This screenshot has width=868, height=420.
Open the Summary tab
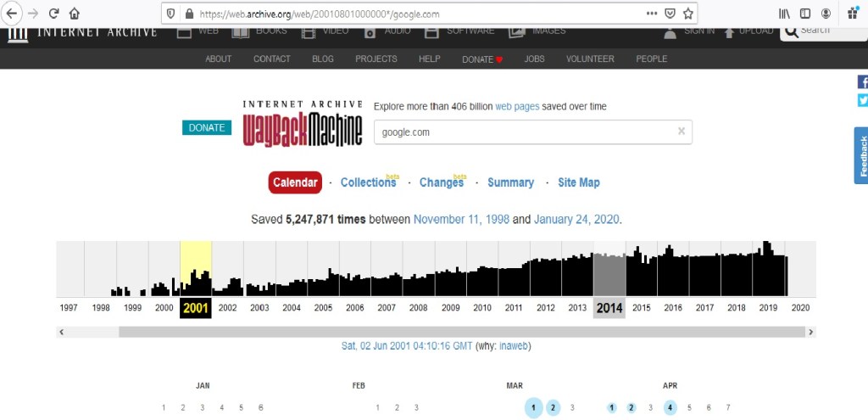click(510, 182)
